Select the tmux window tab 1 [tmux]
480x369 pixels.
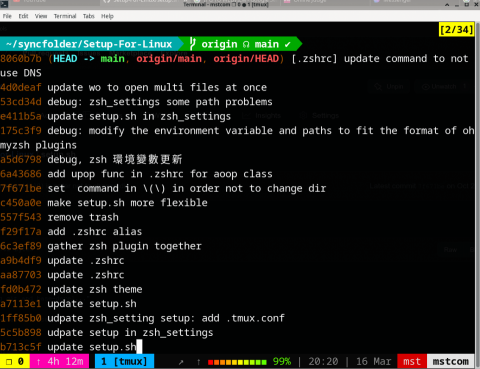pos(124,361)
